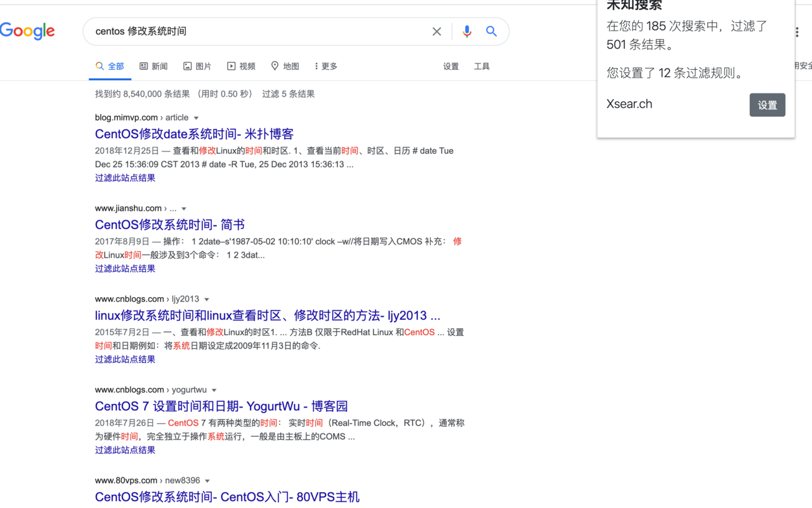Switch to the 新闻 tab
812x508 pixels.
[154, 66]
